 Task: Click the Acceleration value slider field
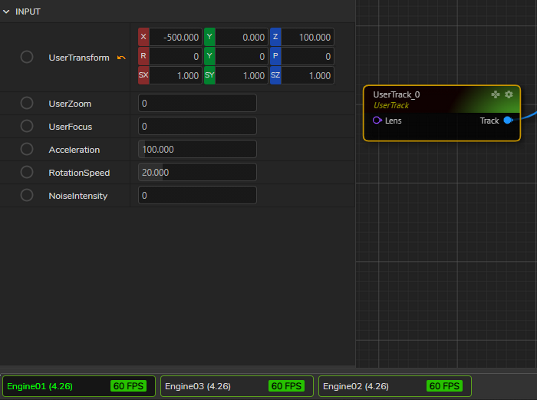point(197,149)
